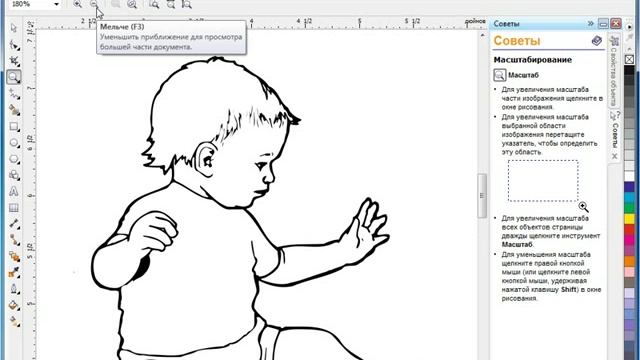Select the Table tool
Screen dimensions: 640x360
[x=14, y=208]
